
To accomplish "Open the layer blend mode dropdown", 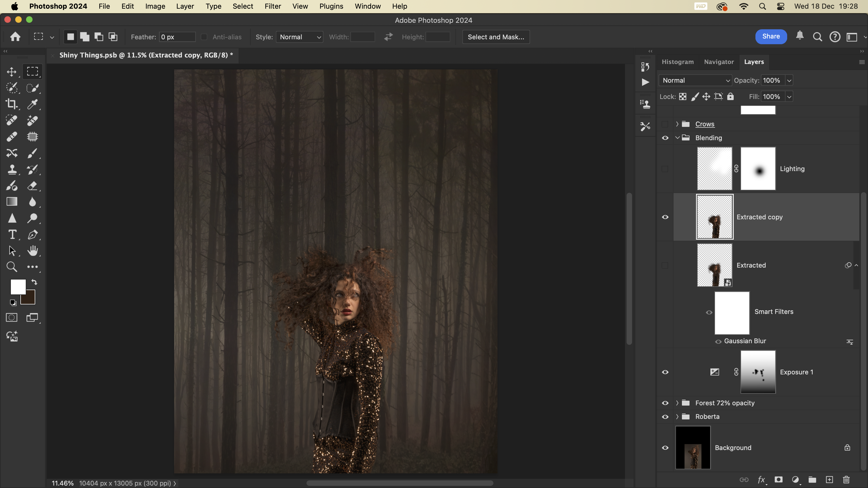I will click(695, 81).
